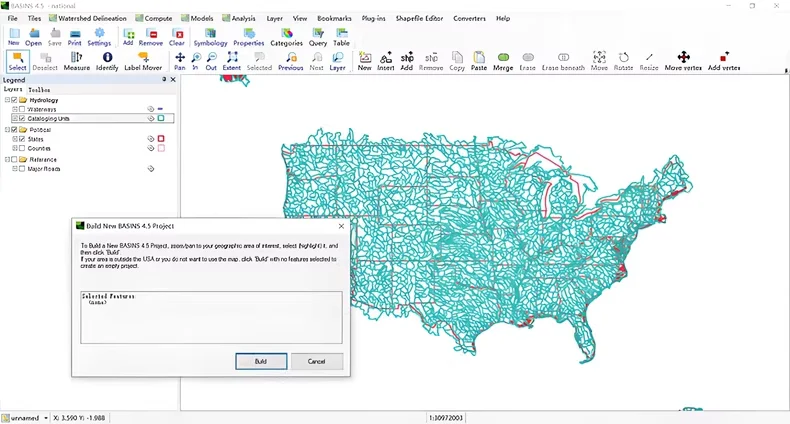Zoom to full Extent
Image resolution: width=790 pixels, height=424 pixels.
point(232,61)
